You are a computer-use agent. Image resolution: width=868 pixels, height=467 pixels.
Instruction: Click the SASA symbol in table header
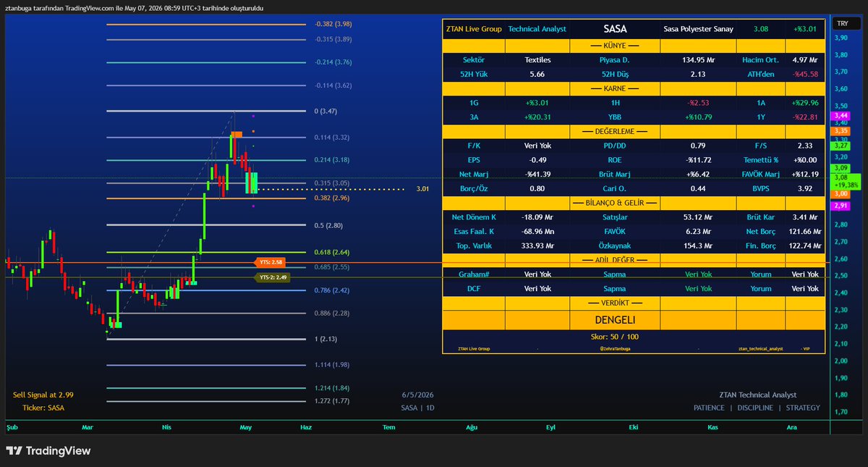614,29
